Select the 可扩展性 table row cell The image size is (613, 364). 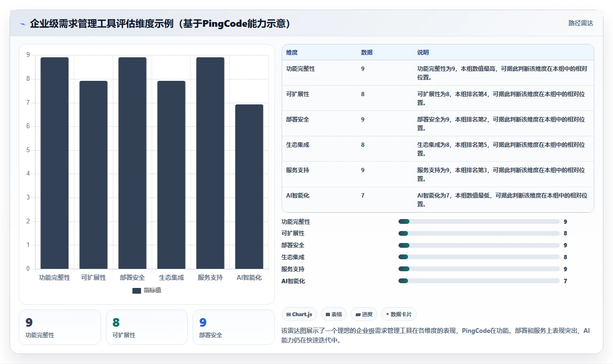[x=298, y=94]
